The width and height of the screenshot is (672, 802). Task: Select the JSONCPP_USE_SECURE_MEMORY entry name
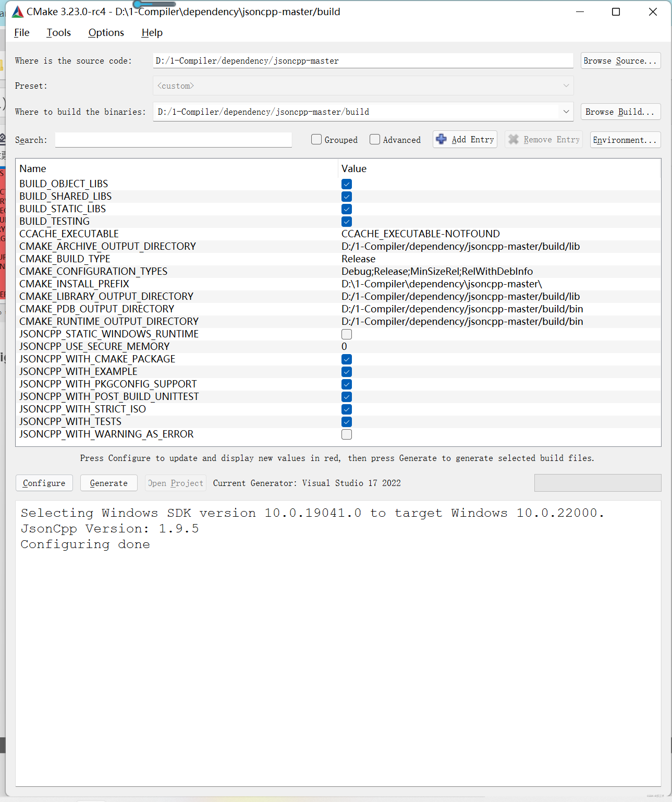click(94, 346)
